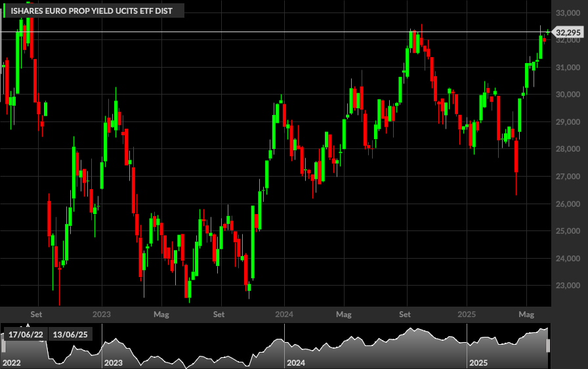Click the 33,000 price axis label
Image resolution: width=588 pixels, height=369 pixels.
point(568,13)
